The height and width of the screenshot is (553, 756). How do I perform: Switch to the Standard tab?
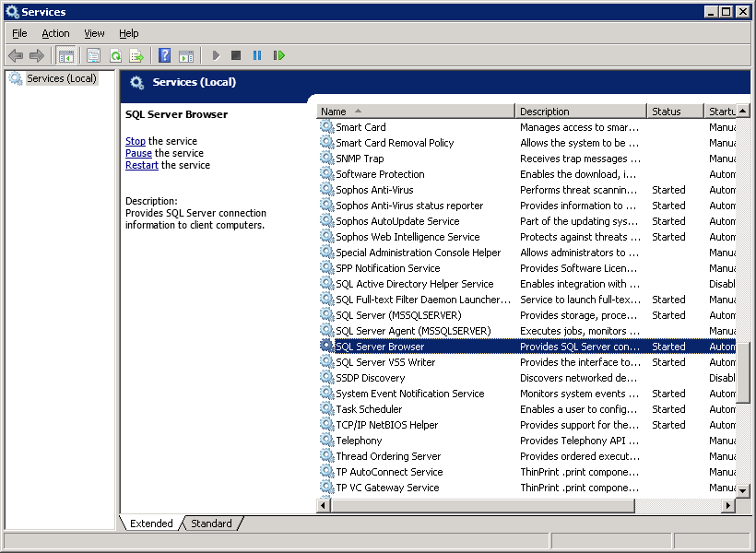211,524
